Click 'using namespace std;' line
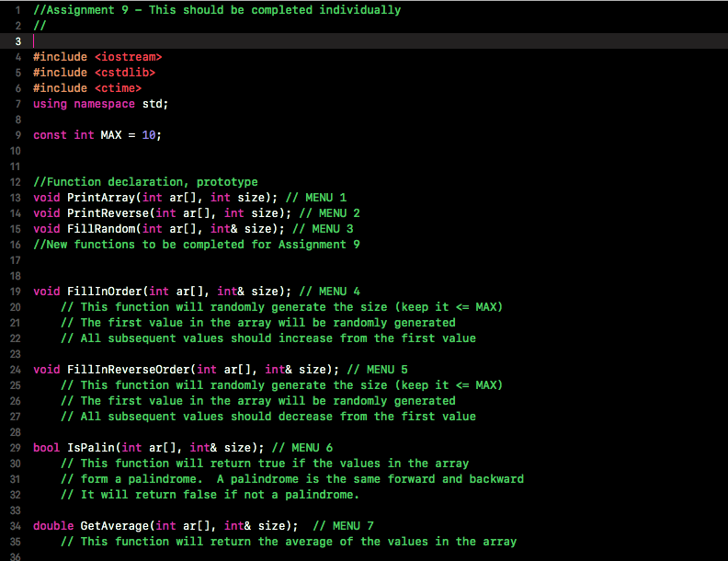This screenshot has height=561, width=728. 100,104
